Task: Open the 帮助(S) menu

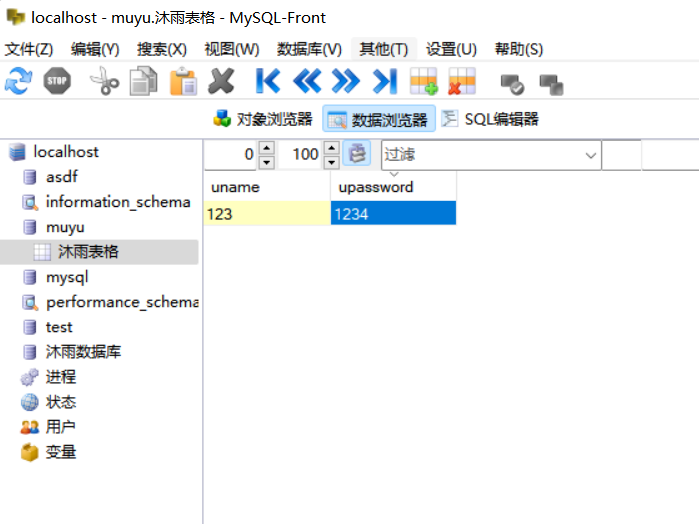Action: [519, 49]
